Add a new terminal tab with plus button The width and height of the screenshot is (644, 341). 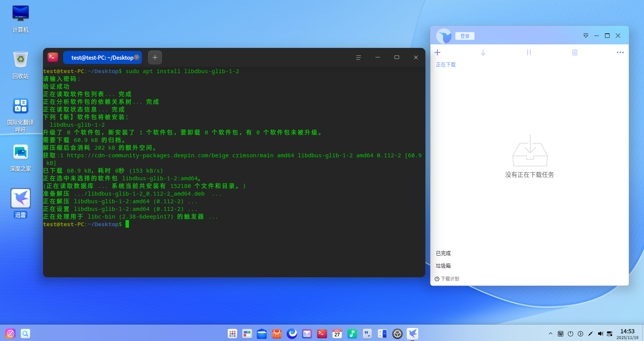pos(155,57)
